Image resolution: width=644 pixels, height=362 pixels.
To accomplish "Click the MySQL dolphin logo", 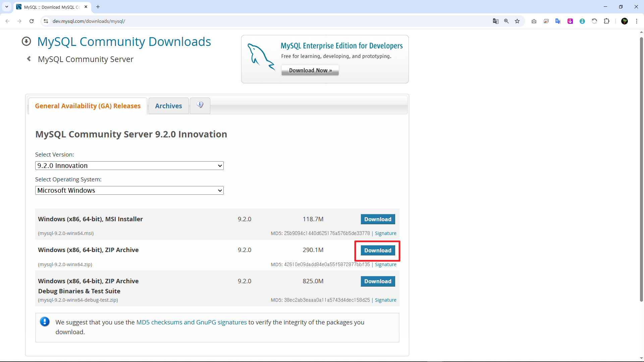I will coord(261,57).
